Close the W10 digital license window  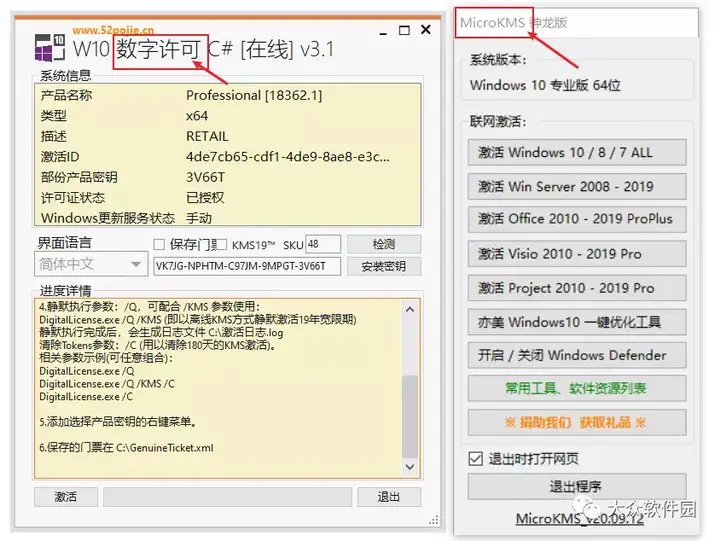(x=426, y=30)
